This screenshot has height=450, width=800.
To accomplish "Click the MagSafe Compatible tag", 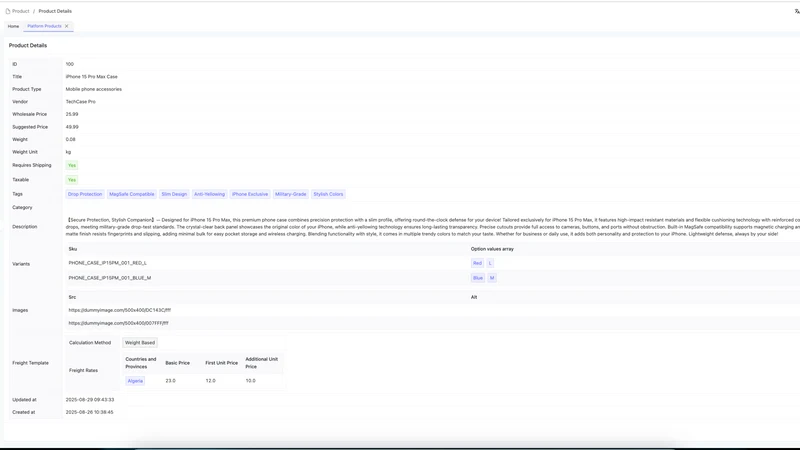I will click(x=132, y=194).
